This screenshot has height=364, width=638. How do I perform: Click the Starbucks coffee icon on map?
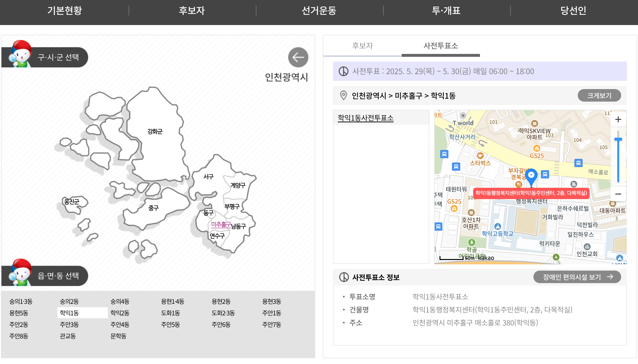tap(480, 156)
